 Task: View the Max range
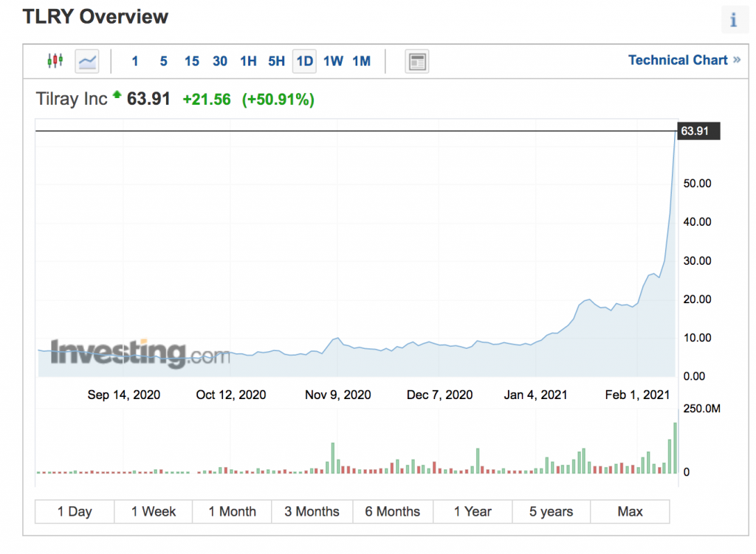click(x=630, y=512)
